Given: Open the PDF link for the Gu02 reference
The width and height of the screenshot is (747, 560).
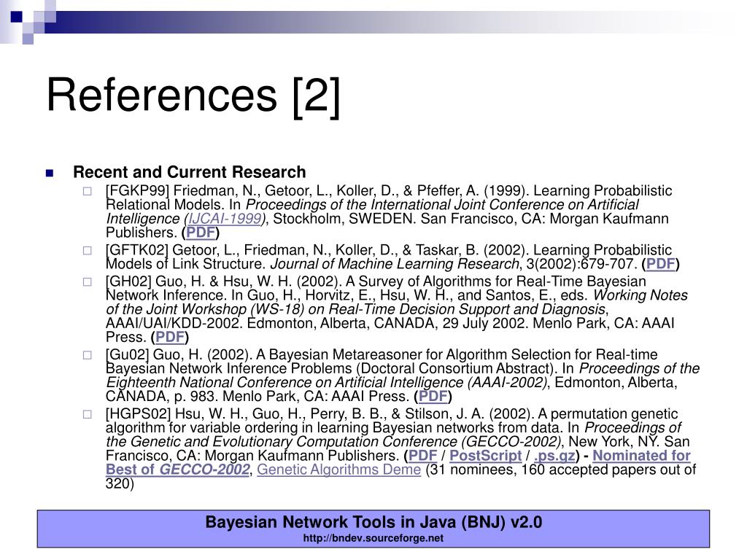Looking at the screenshot, I should pyautogui.click(x=433, y=396).
